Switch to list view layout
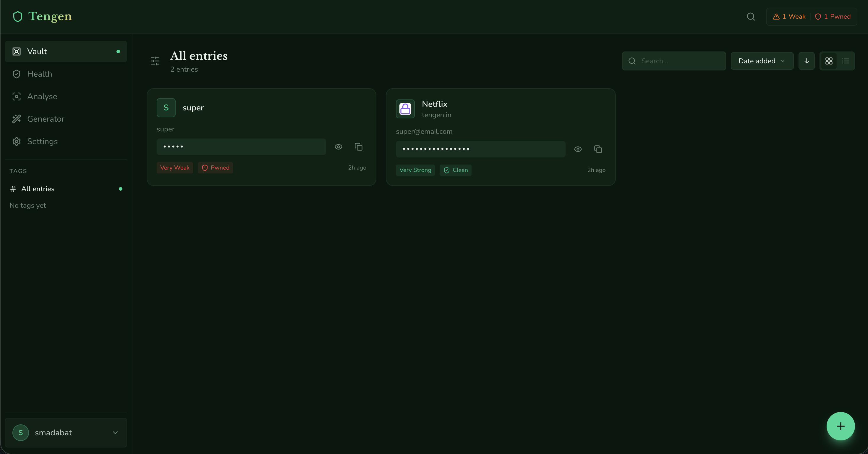The height and width of the screenshot is (454, 868). 846,61
